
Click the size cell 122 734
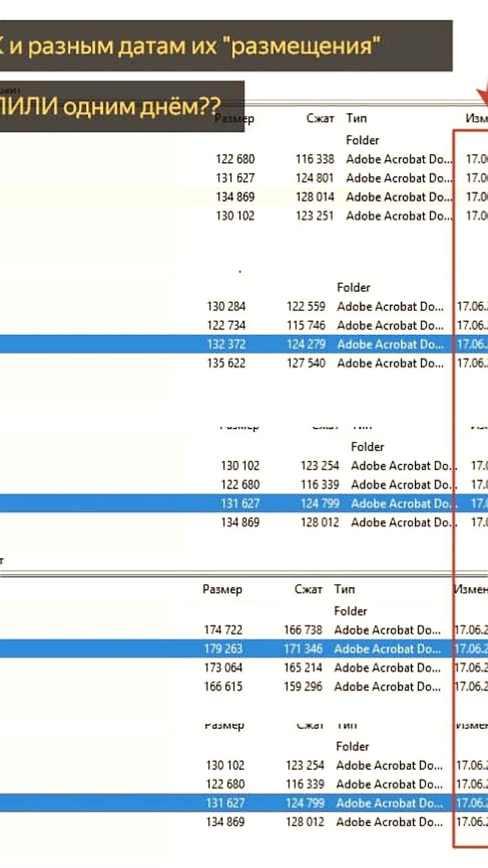point(226,325)
